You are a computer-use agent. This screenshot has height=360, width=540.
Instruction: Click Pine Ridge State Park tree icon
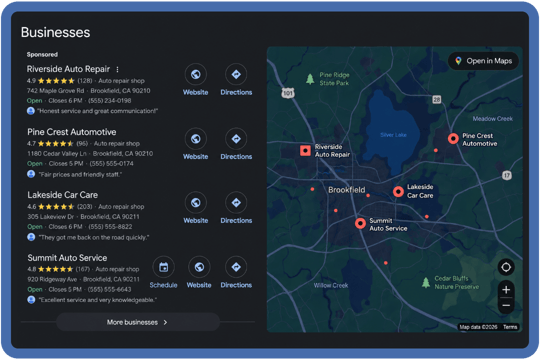click(310, 79)
